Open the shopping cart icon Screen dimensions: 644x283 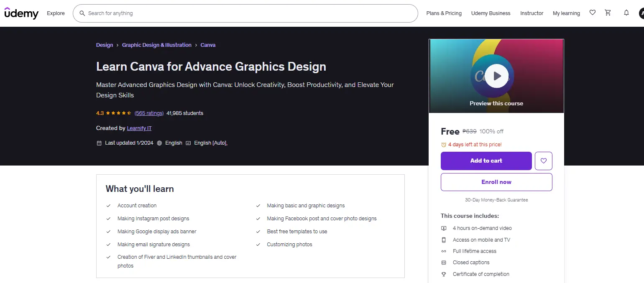(x=608, y=13)
